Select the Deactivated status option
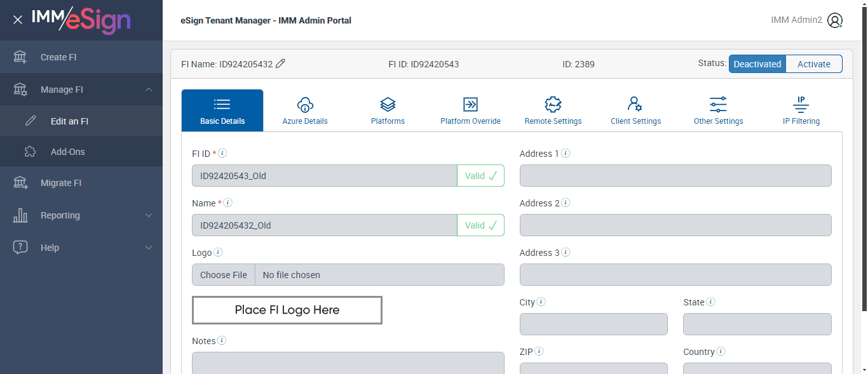The image size is (868, 374). [757, 64]
